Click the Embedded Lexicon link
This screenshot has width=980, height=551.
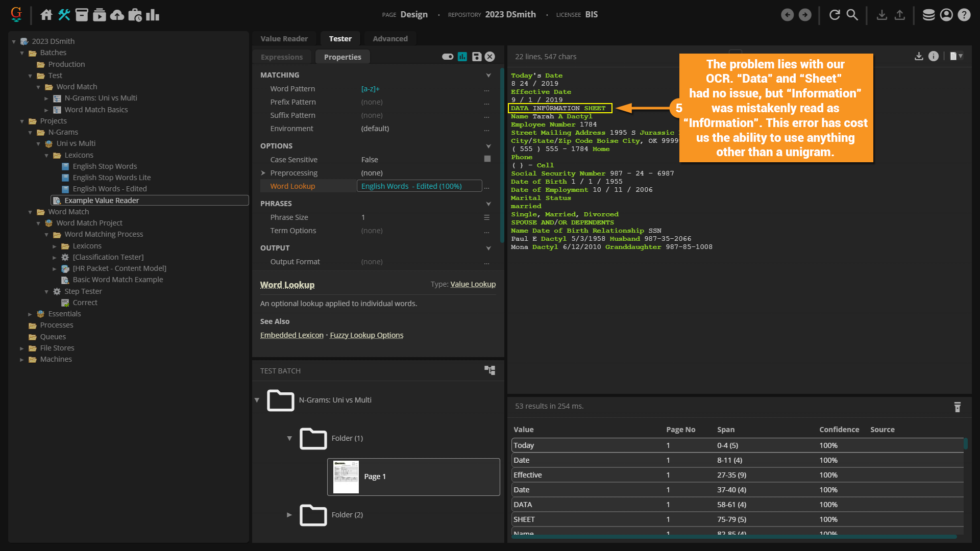[x=292, y=335]
